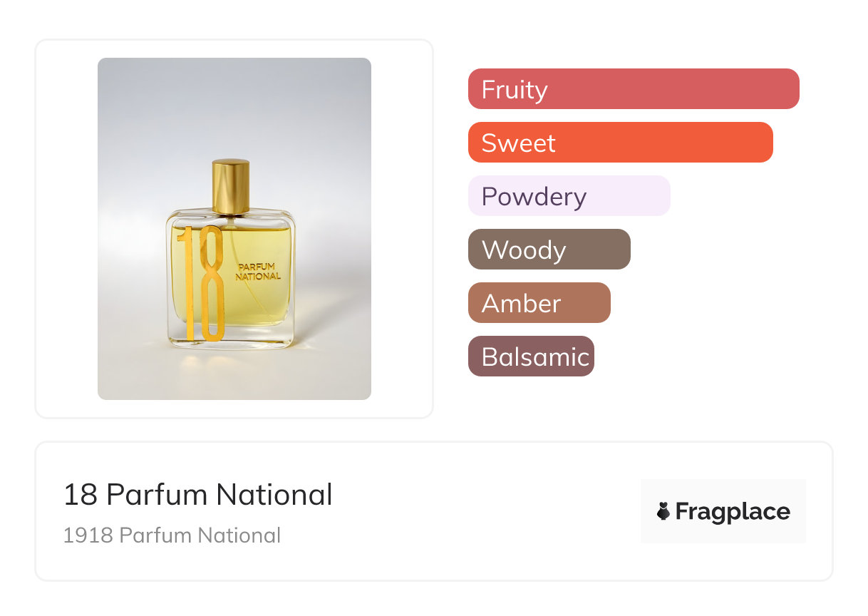Viewport: 868px width, 616px height.
Task: Select the Fruity accord bar
Action: point(633,89)
